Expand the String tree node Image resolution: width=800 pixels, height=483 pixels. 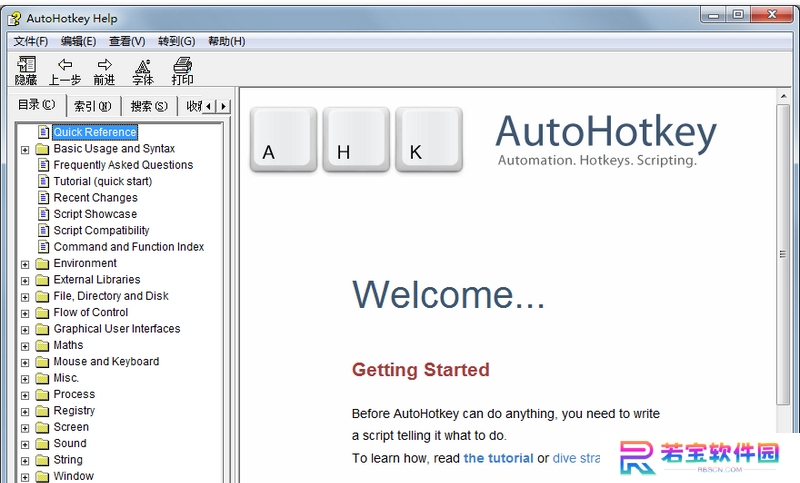point(25,461)
